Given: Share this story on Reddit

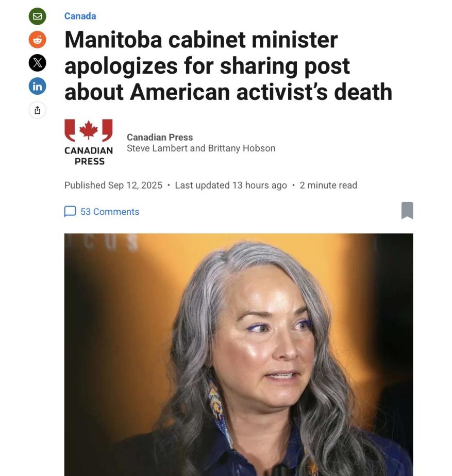Looking at the screenshot, I should (x=37, y=40).
